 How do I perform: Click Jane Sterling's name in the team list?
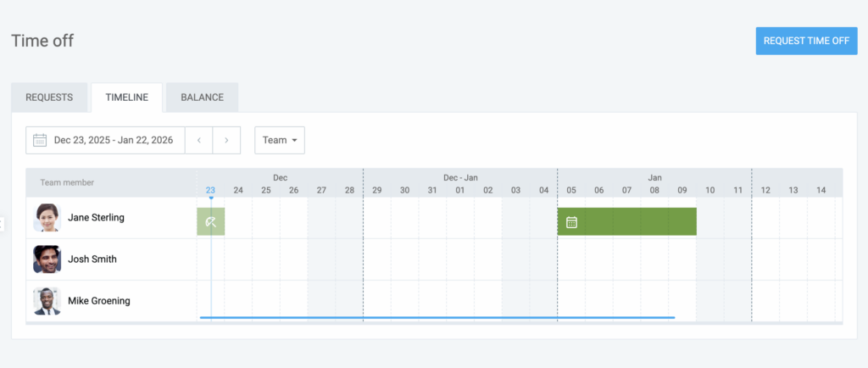tap(96, 218)
